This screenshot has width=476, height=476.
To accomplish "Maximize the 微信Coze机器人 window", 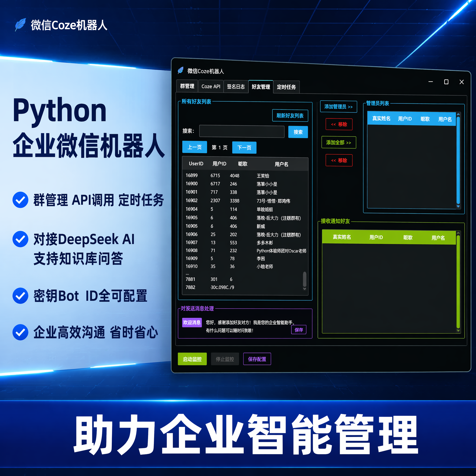I will coord(446,82).
